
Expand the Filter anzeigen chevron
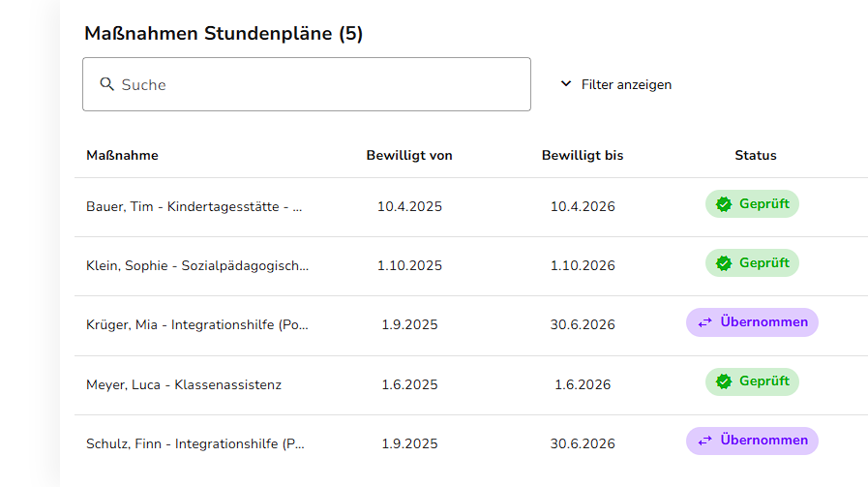(x=566, y=84)
